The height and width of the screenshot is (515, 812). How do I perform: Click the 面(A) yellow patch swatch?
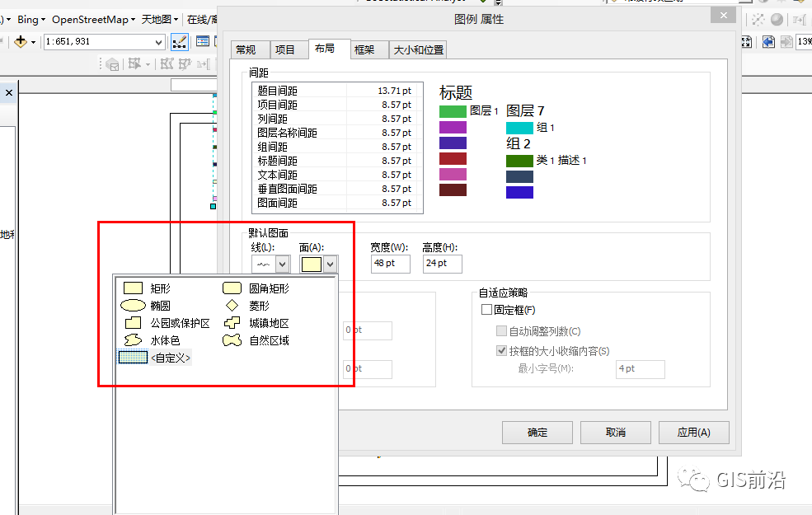point(312,264)
